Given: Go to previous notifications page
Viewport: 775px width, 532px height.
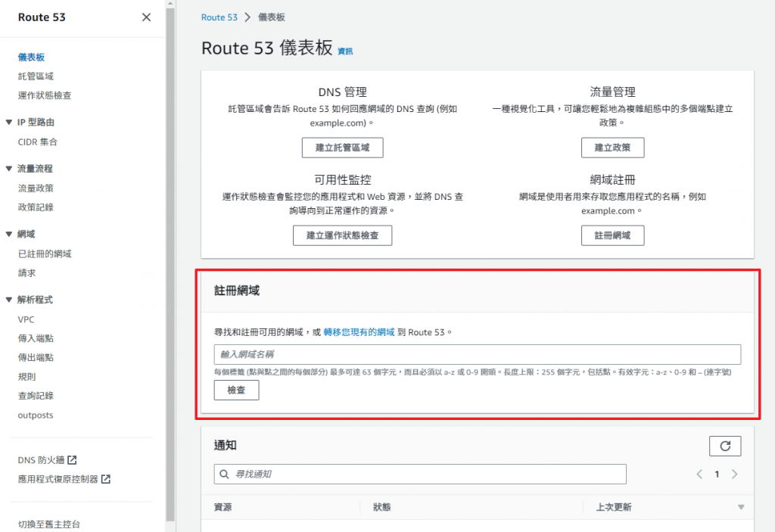Looking at the screenshot, I should [x=699, y=474].
